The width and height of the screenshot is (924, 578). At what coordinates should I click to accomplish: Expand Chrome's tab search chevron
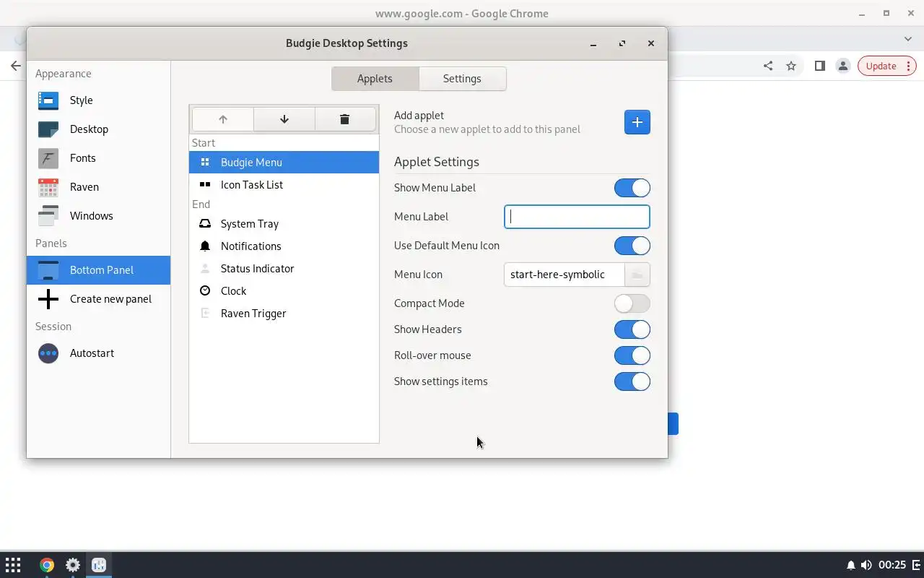coord(908,39)
